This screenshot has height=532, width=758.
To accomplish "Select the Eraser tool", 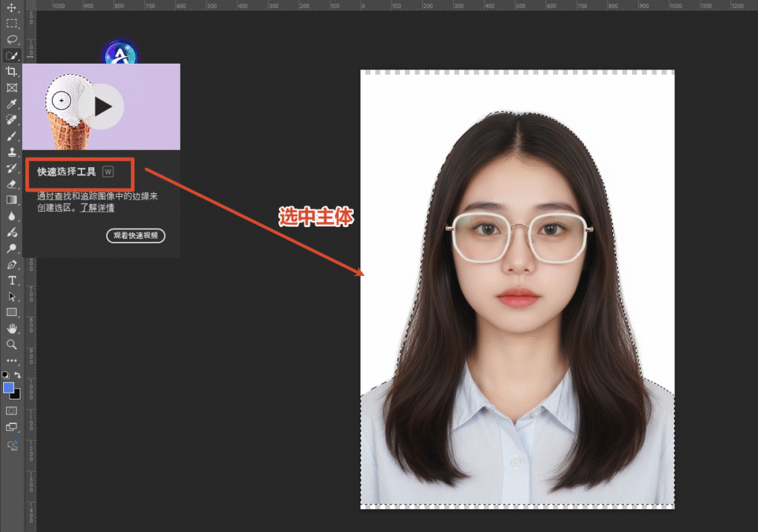I will point(12,184).
